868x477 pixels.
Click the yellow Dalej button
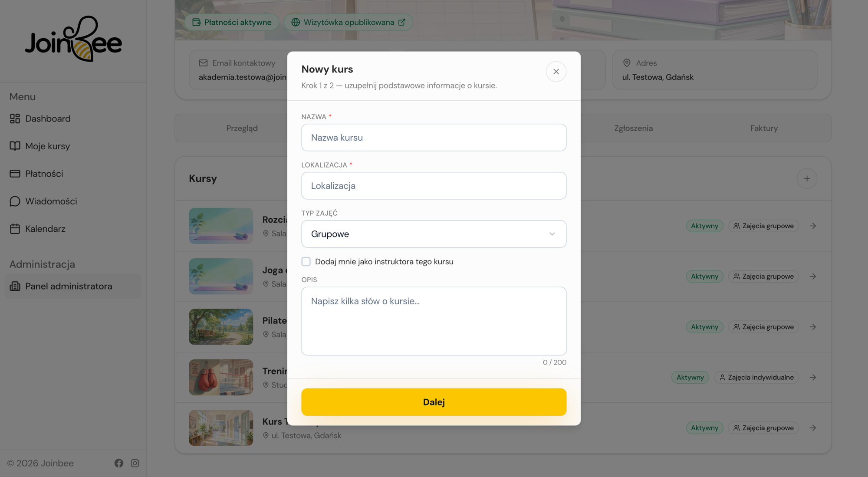coord(434,402)
